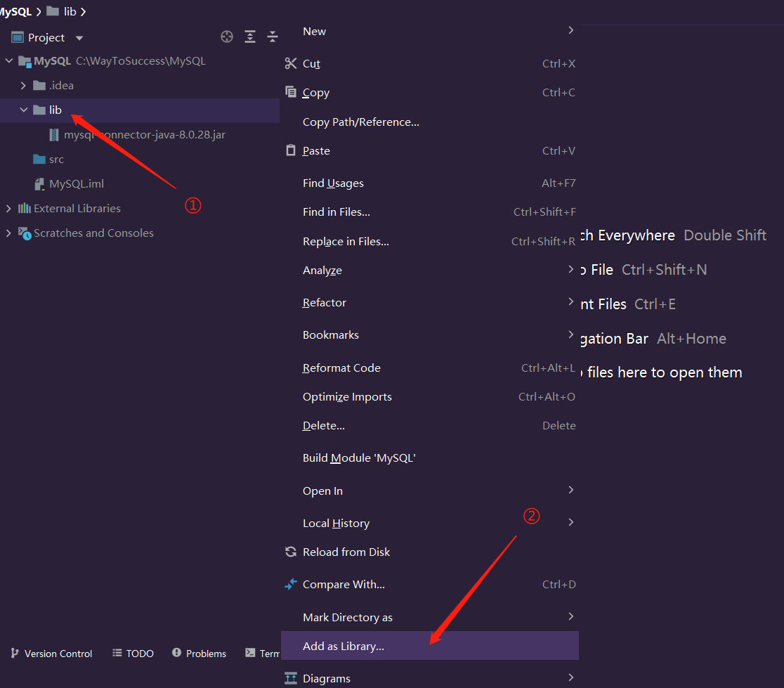Screen dimensions: 784x688
Task: Click the Ctrl+D shortcut text
Action: tap(559, 584)
